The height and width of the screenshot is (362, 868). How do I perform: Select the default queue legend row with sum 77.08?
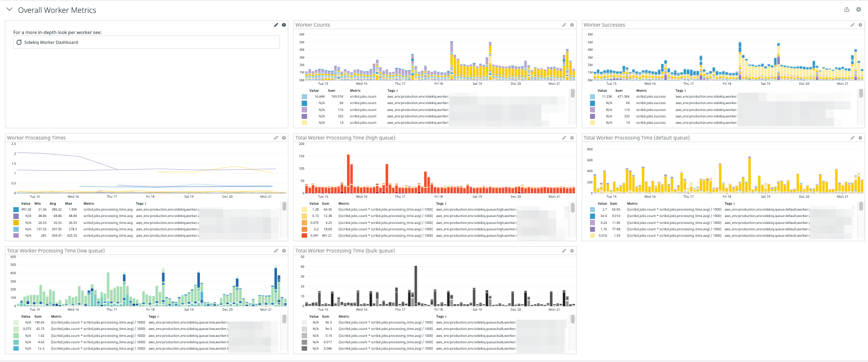tap(723, 229)
